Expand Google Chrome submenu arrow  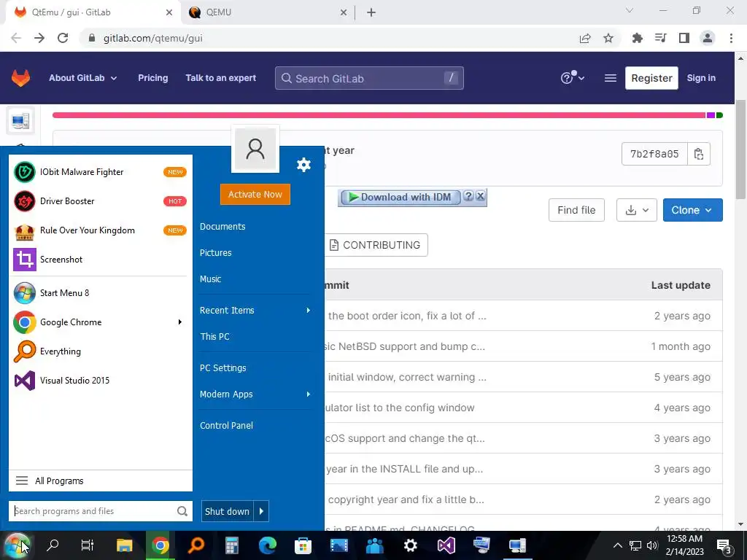coord(180,322)
